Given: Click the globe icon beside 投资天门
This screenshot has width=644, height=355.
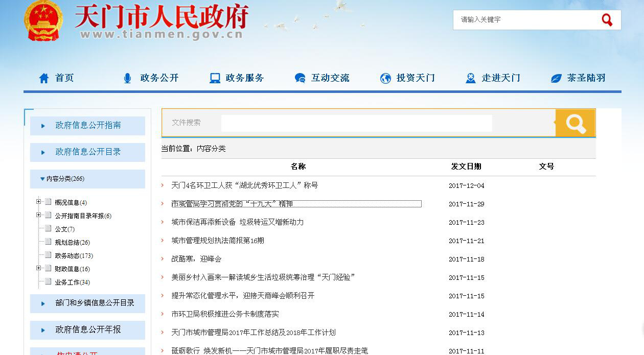Looking at the screenshot, I should (x=385, y=78).
